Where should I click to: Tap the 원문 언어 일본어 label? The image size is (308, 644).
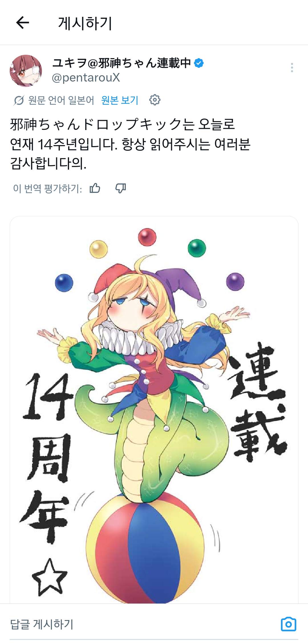61,100
